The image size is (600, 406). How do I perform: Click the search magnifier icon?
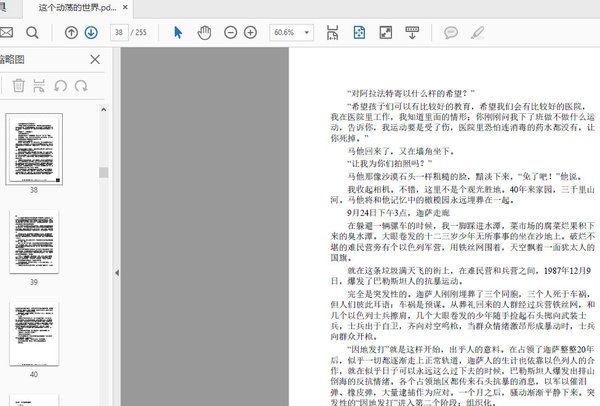coord(32,33)
